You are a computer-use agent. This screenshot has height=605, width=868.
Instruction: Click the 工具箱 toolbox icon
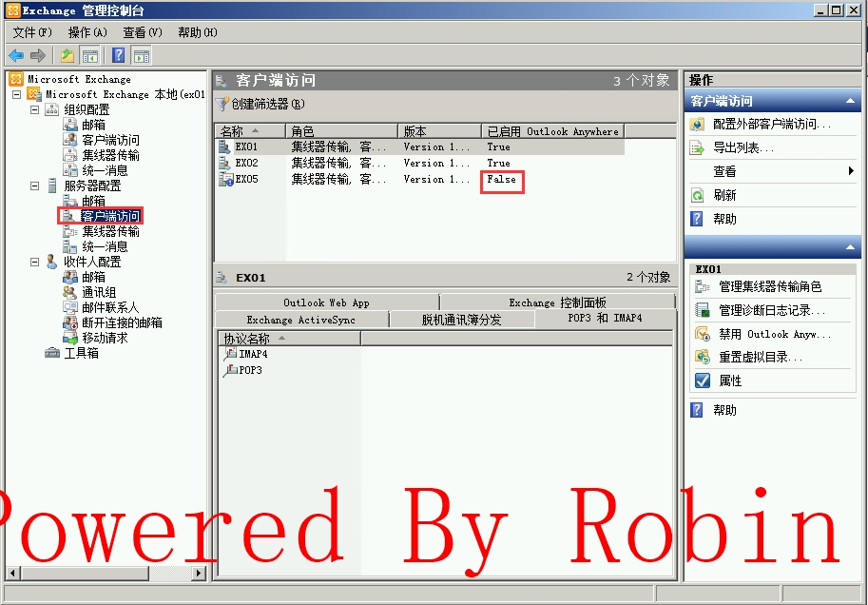52,353
